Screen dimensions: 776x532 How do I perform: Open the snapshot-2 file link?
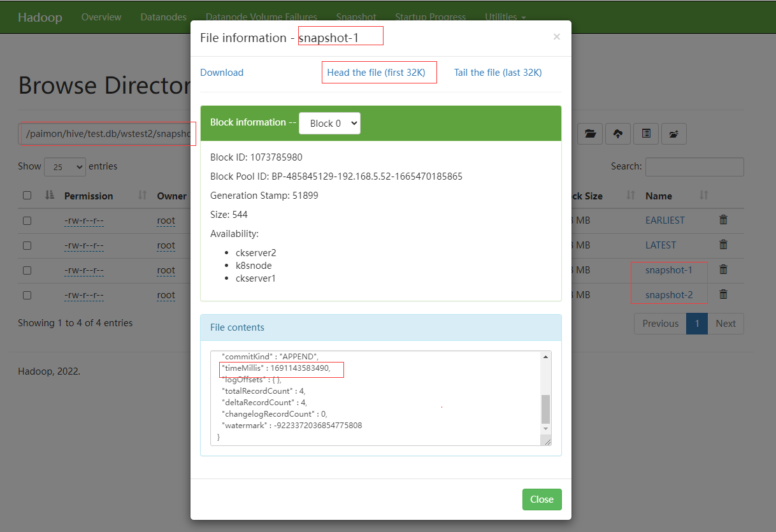tap(669, 295)
